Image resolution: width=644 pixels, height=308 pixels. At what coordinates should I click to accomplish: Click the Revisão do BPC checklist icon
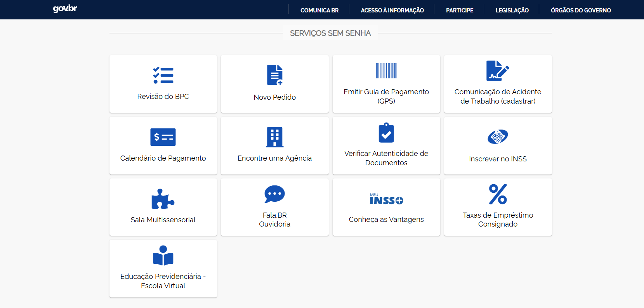click(163, 75)
